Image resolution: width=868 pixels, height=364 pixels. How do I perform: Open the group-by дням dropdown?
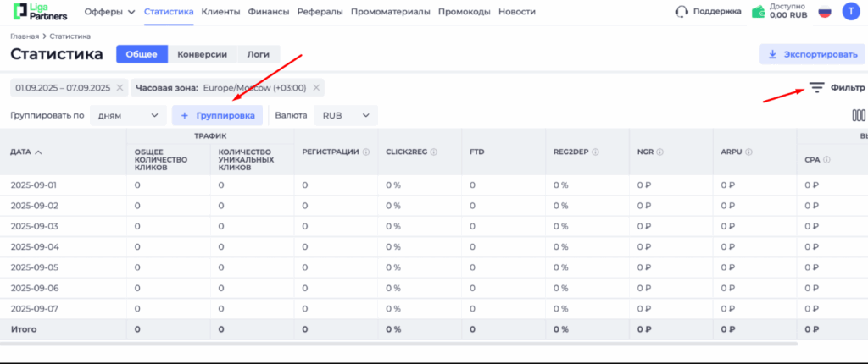128,116
